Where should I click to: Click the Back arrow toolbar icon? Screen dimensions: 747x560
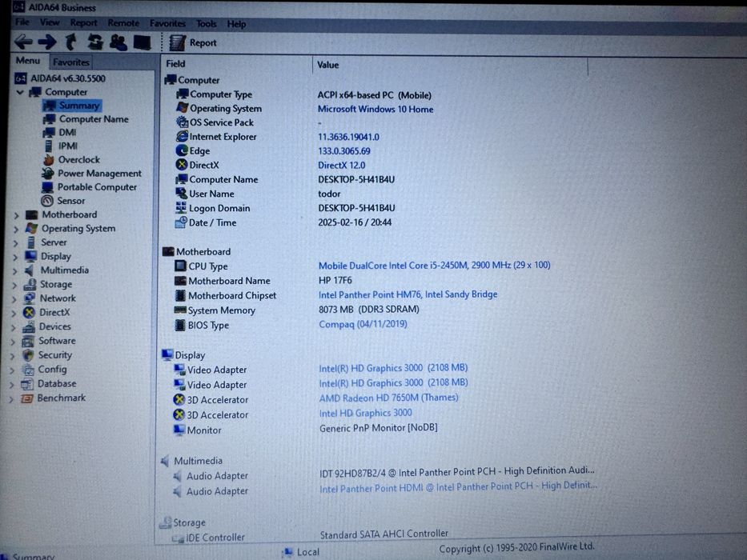23,42
